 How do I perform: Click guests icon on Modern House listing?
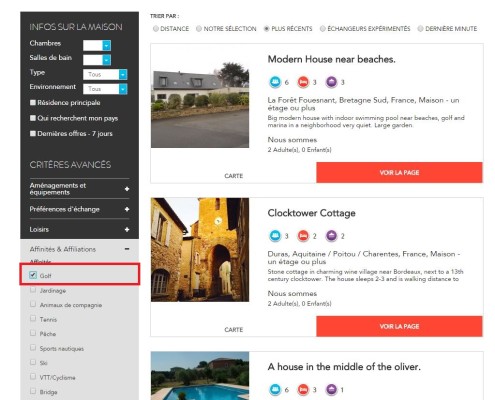point(275,82)
